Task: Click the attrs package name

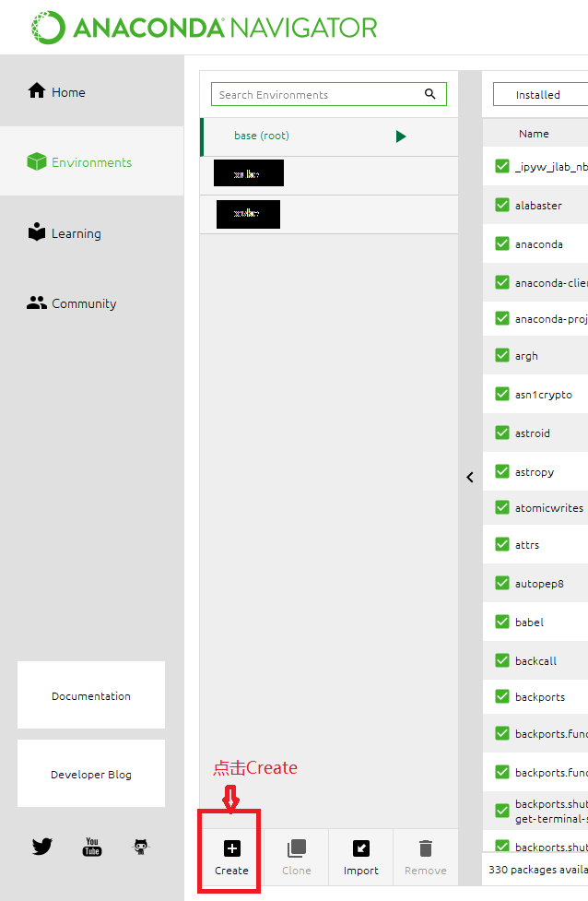Action: tap(527, 545)
